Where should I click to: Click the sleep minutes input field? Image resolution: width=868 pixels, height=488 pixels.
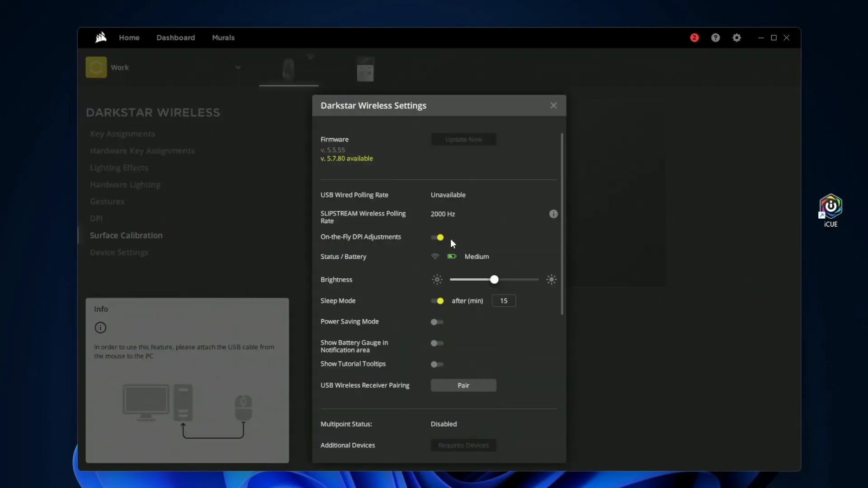point(504,301)
